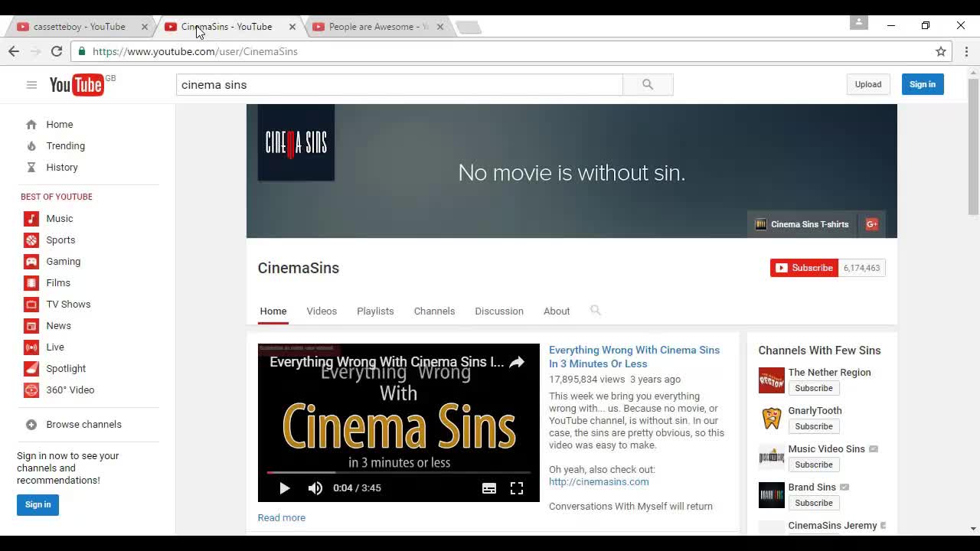Switch to the People are Awesome tab
980x551 pixels.
coord(378,27)
